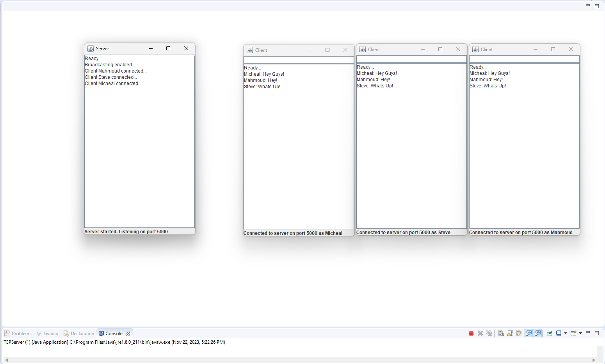Maximize Steve's Client window
605x364 pixels.
440,49
